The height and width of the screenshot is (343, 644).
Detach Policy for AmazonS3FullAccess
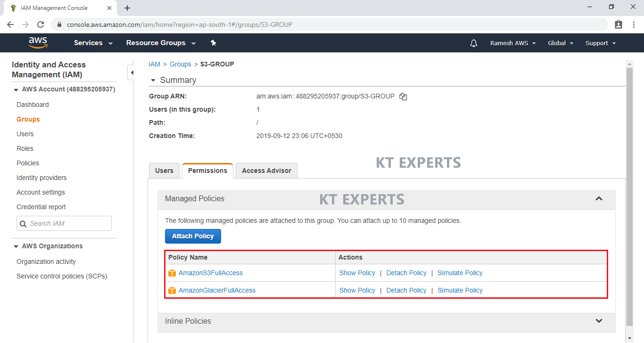pyautogui.click(x=406, y=273)
